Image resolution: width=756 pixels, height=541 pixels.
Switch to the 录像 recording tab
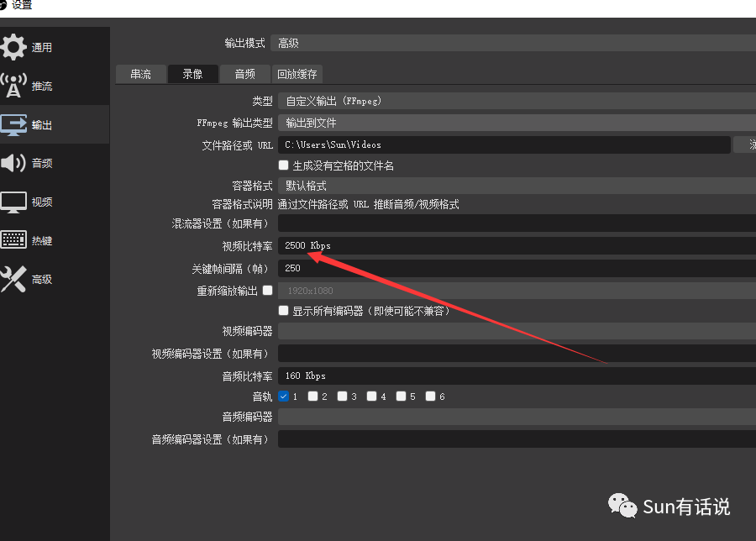pos(193,74)
